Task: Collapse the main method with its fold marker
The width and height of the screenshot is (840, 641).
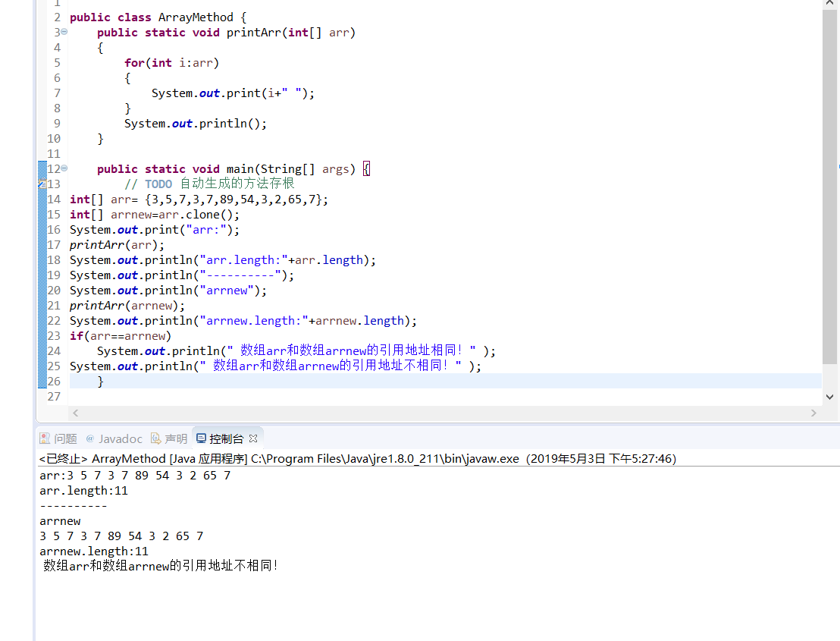Action: point(64,168)
